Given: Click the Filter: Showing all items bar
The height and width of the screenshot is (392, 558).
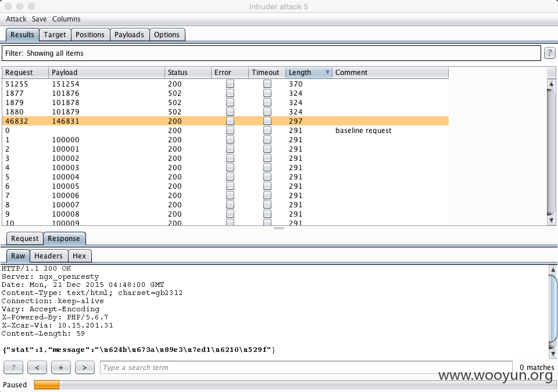Looking at the screenshot, I should (271, 53).
